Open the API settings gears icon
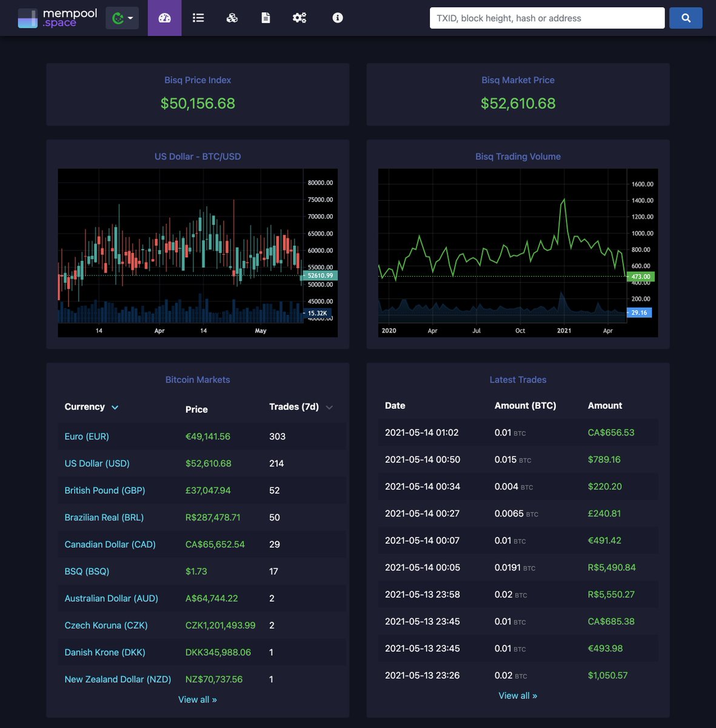Screen dimensions: 716x728 (x=299, y=18)
